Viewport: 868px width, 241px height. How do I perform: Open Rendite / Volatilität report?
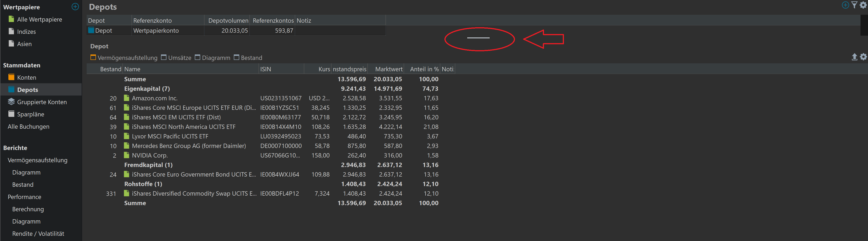coord(38,234)
